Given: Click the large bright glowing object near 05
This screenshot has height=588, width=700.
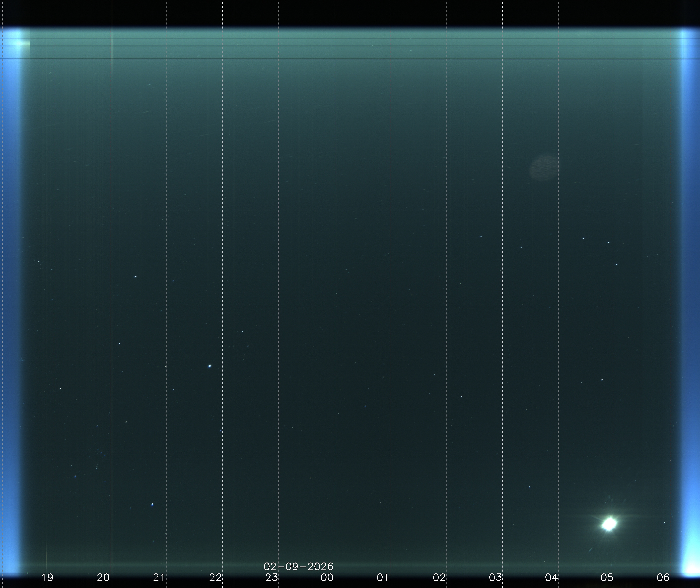Looking at the screenshot, I should tap(609, 524).
